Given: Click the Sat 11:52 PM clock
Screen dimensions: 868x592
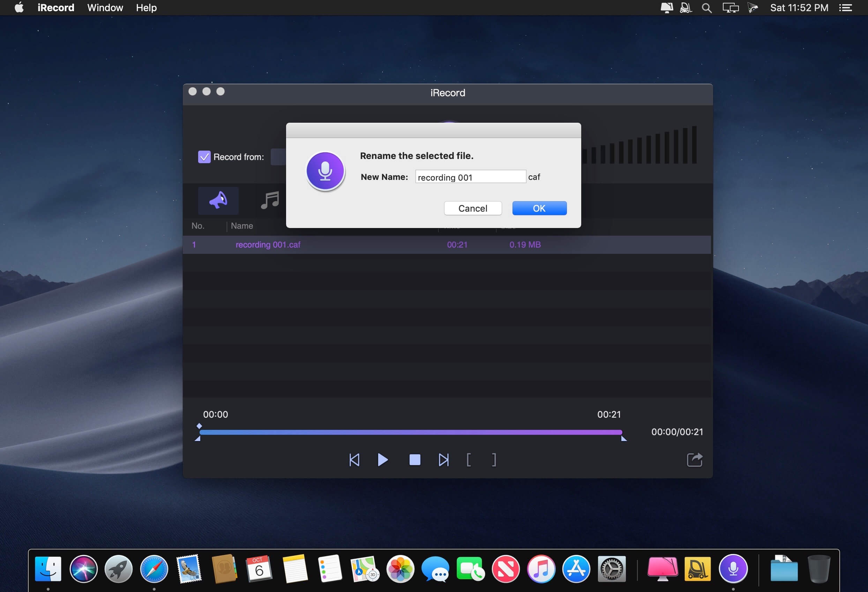Looking at the screenshot, I should (x=799, y=8).
